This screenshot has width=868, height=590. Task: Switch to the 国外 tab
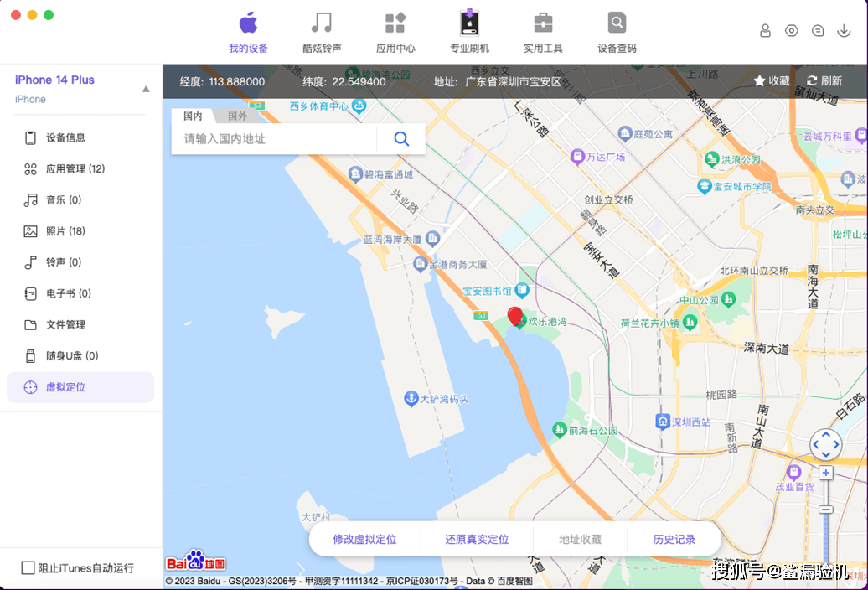pyautogui.click(x=238, y=116)
